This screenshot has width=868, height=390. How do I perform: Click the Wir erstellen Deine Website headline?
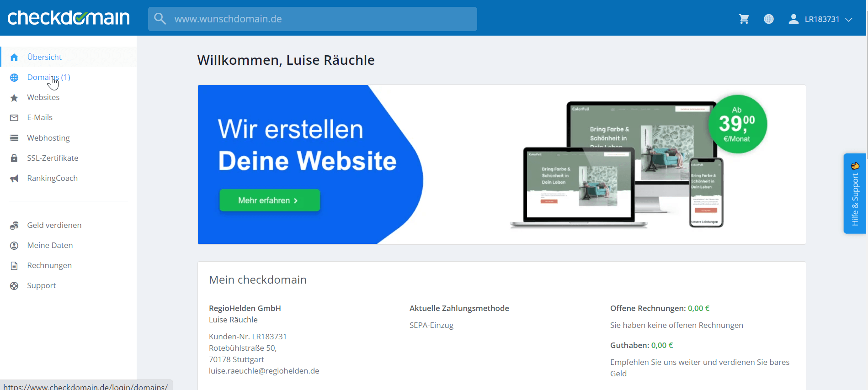tap(307, 145)
